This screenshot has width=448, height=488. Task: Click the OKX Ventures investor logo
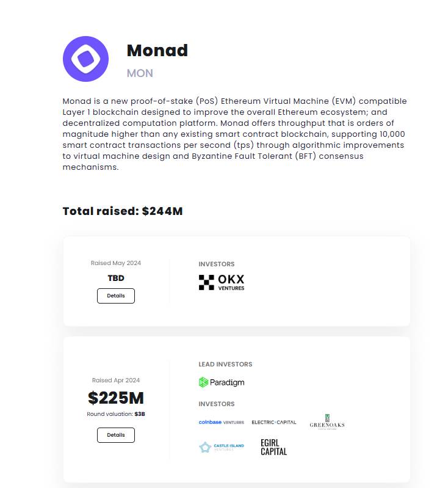pyautogui.click(x=221, y=282)
